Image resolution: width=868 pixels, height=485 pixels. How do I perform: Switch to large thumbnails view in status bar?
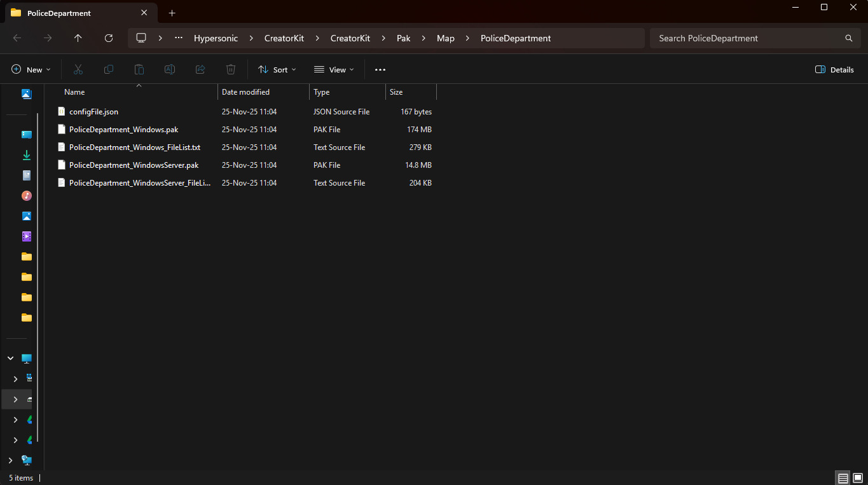pyautogui.click(x=858, y=478)
